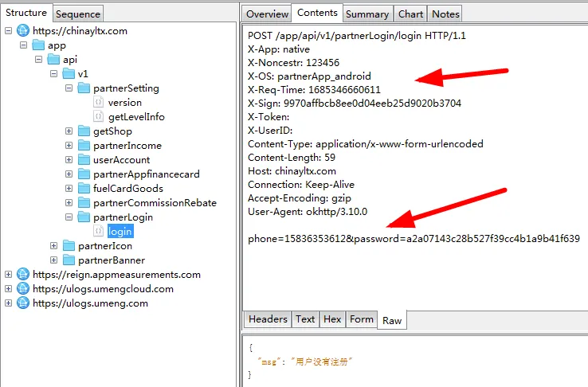Click the partnerAppfinancecard folder icon

tap(84, 174)
